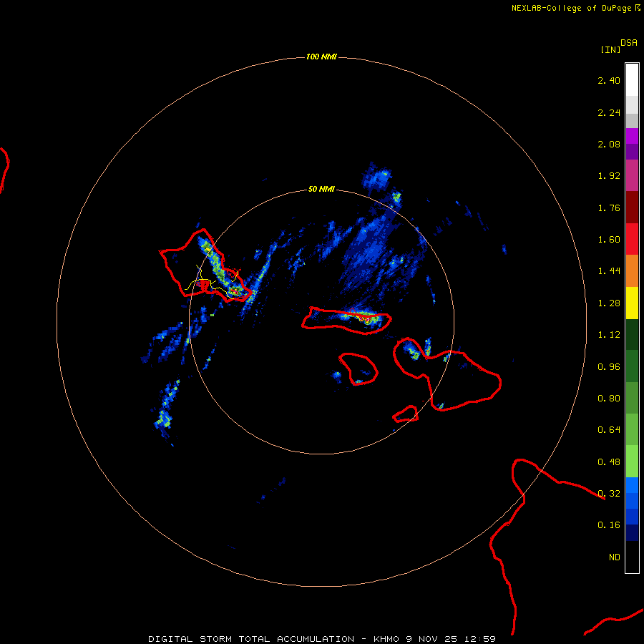The image size is (644, 644).
Task: Click the 50 NMI range ring label
Action: point(321,190)
